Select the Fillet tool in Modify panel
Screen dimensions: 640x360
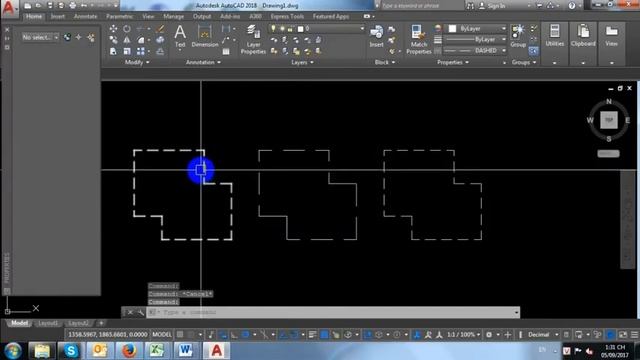pyautogui.click(x=141, y=40)
